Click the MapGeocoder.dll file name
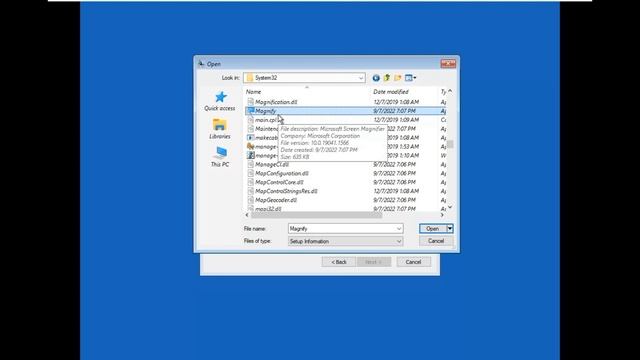This screenshot has width=640, height=360. click(276, 200)
